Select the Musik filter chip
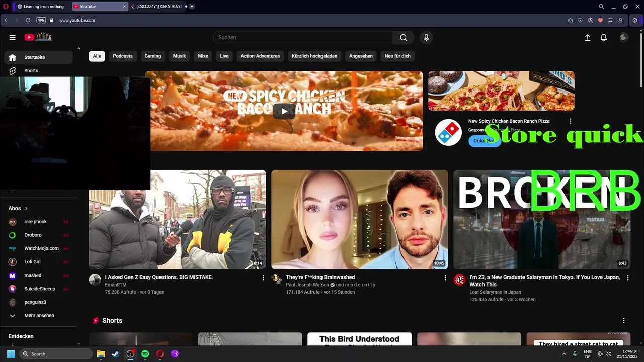Screen dimensions: 644x362 click(180, 56)
